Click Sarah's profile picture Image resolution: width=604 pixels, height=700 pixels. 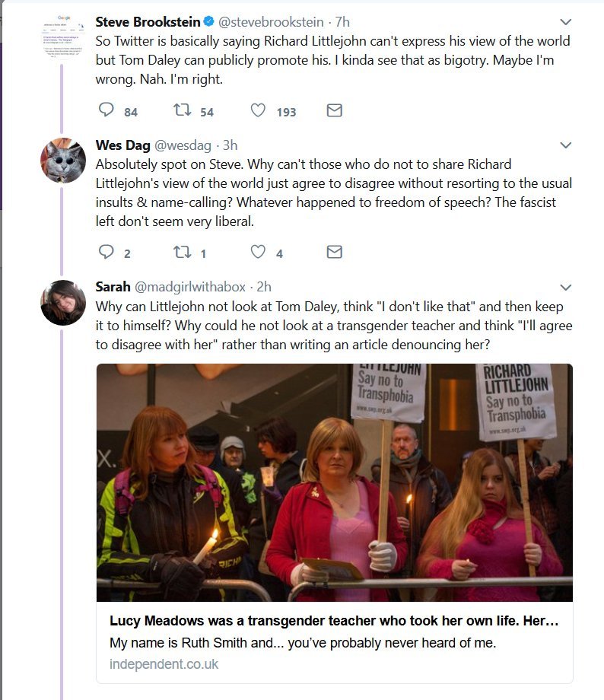point(62,302)
